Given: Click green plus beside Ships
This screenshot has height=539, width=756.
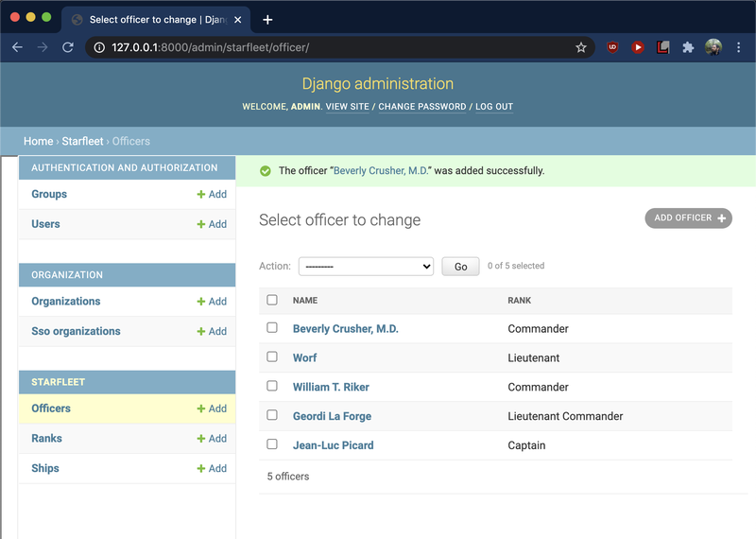Looking at the screenshot, I should pyautogui.click(x=201, y=468).
